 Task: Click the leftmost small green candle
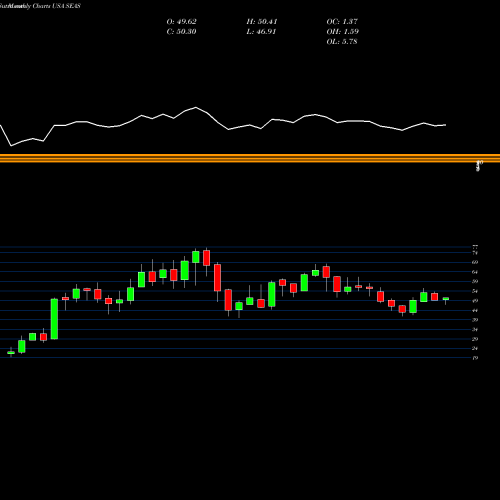click(x=11, y=352)
